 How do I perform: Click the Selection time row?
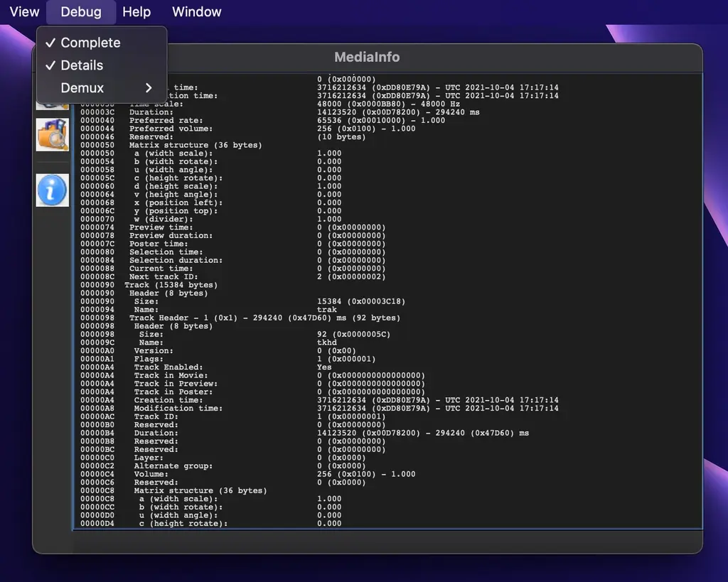point(233,252)
